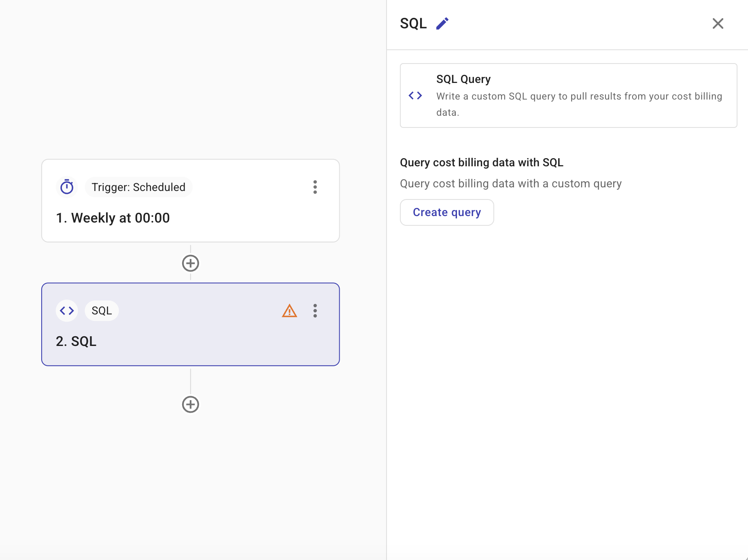The width and height of the screenshot is (748, 560).
Task: Click the SQL chip label on the node
Action: pos(102,311)
